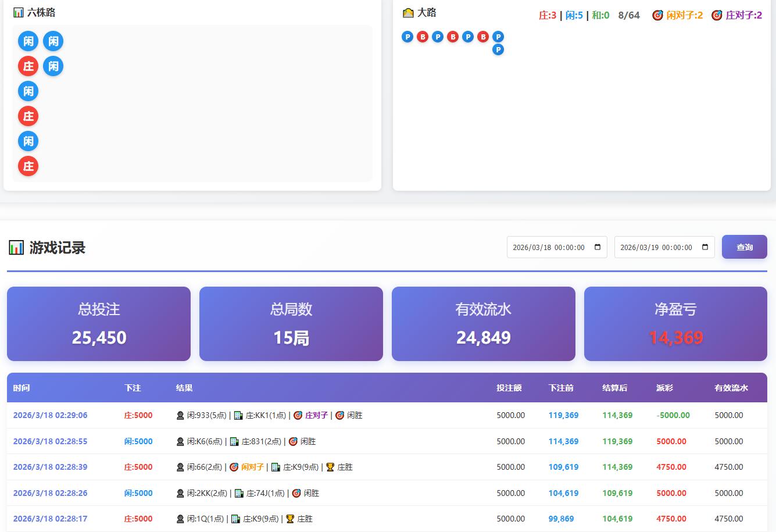Click first blue P marker in 大路
The image size is (776, 532).
[x=407, y=37]
